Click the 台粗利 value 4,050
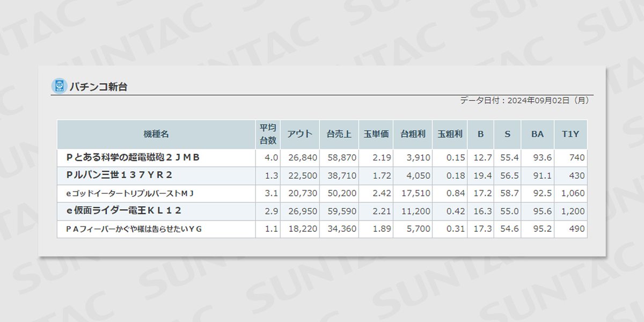Image resolution: width=644 pixels, height=322 pixels. [419, 175]
